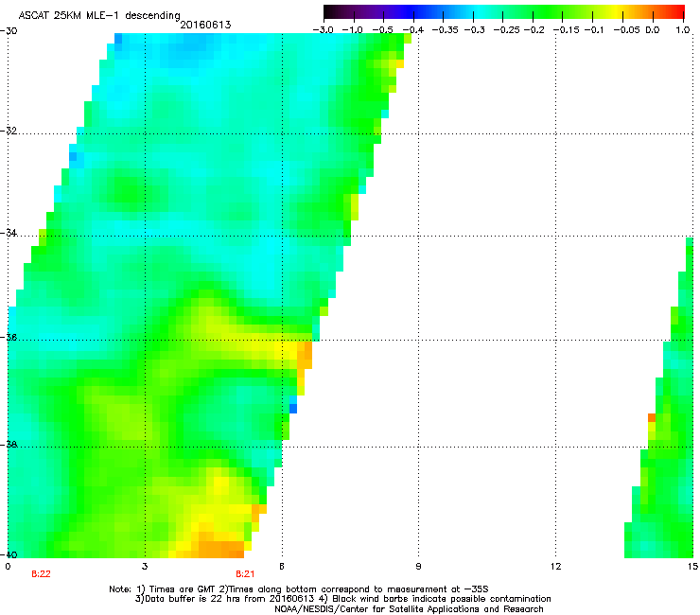Click the colorbar label -0.4
Image resolution: width=700 pixels, height=615 pixels.
coord(413,30)
